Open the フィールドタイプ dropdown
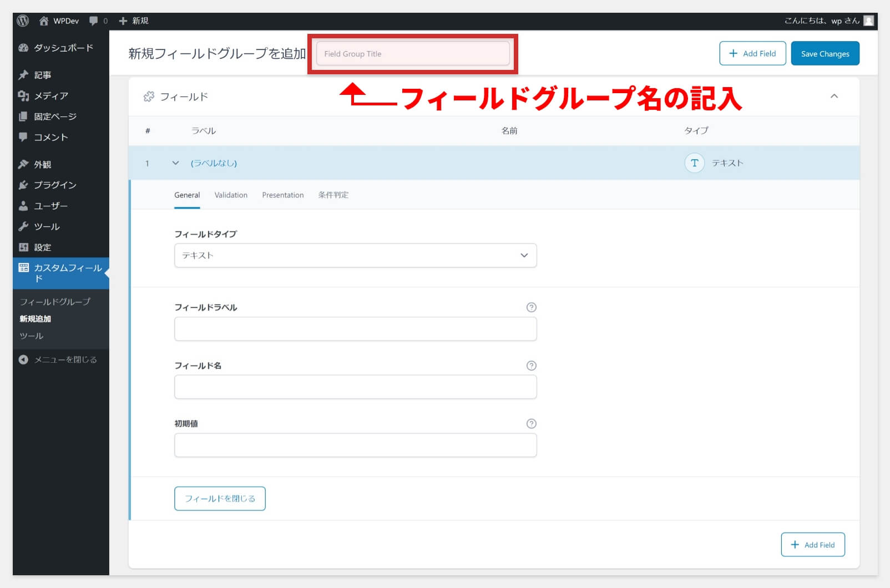 pyautogui.click(x=355, y=255)
